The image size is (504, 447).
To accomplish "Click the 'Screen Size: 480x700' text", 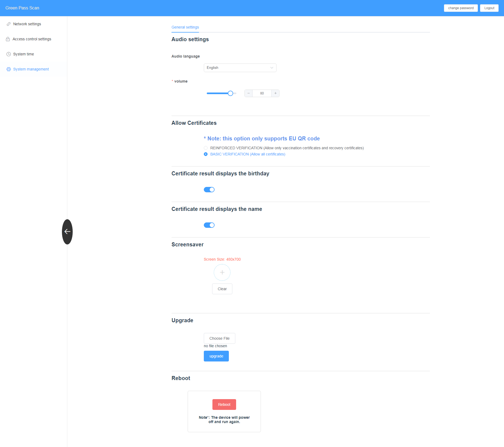I will tap(222, 259).
